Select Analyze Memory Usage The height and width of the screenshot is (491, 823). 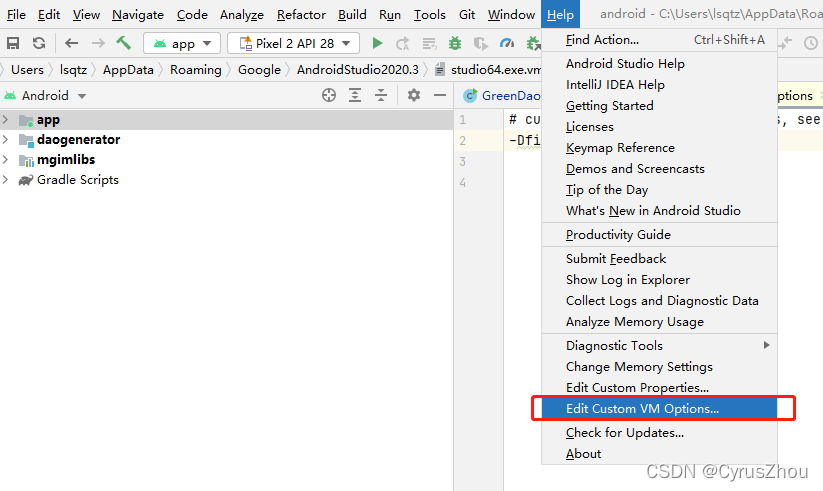pyautogui.click(x=659, y=322)
